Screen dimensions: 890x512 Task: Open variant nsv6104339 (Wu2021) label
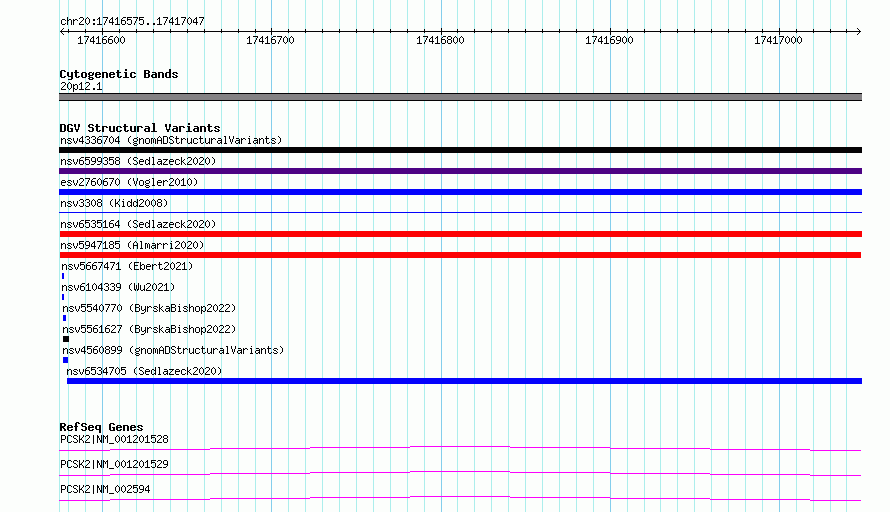coord(118,287)
